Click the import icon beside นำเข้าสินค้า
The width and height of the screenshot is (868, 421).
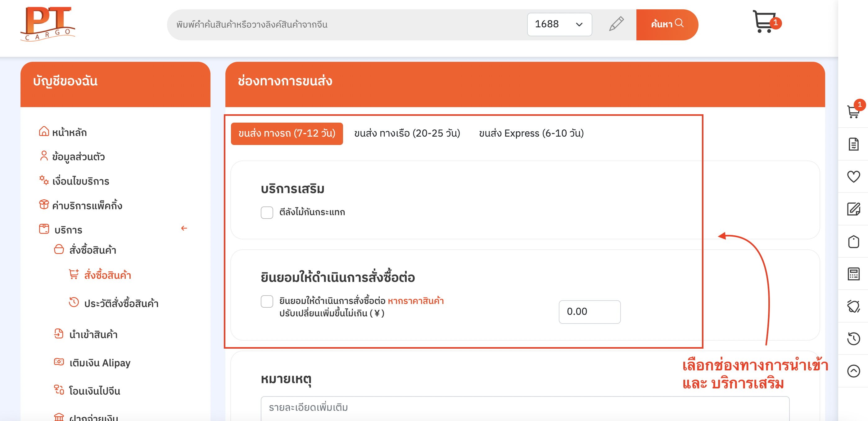(59, 333)
